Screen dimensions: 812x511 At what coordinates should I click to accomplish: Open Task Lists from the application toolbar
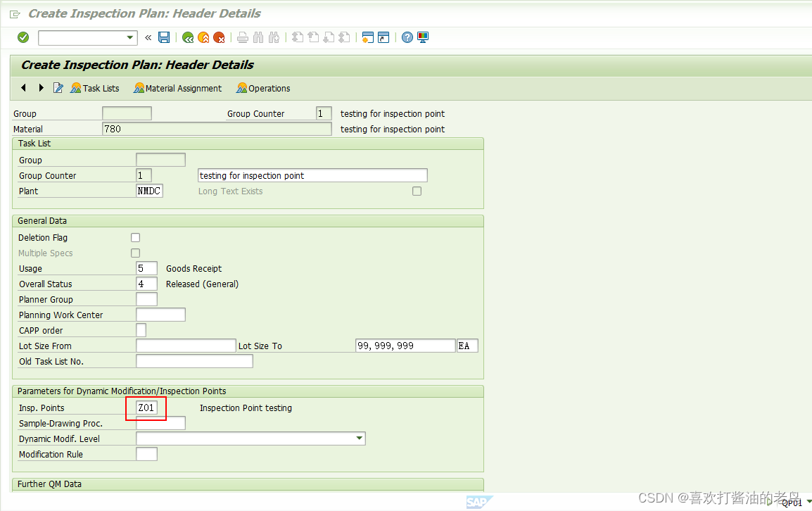(x=95, y=88)
